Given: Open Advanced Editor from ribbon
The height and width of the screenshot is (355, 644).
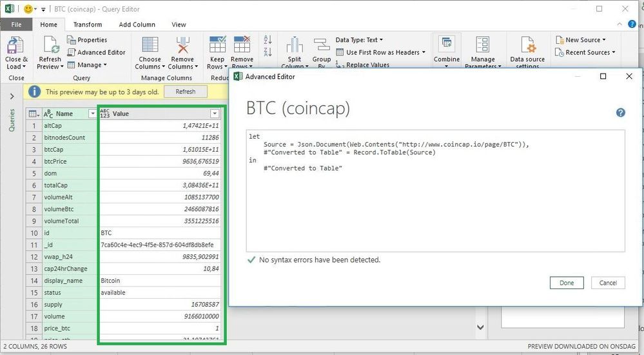Looking at the screenshot, I should tap(97, 52).
